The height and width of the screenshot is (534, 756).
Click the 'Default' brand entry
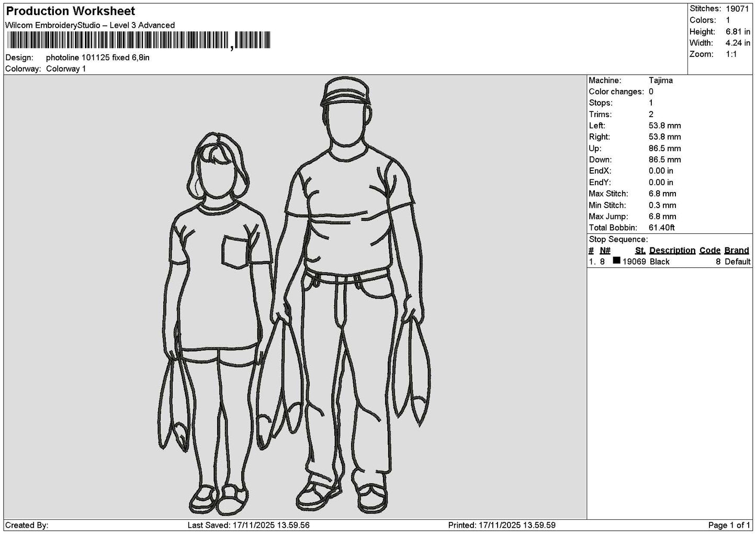(738, 262)
